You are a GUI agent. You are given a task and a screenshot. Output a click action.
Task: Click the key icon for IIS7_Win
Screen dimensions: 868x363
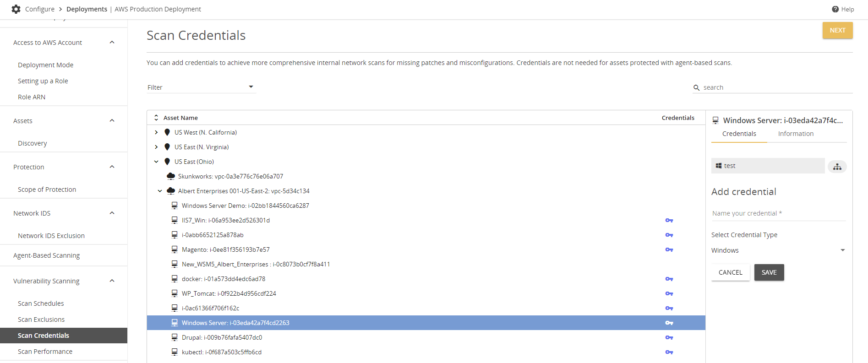[669, 220]
